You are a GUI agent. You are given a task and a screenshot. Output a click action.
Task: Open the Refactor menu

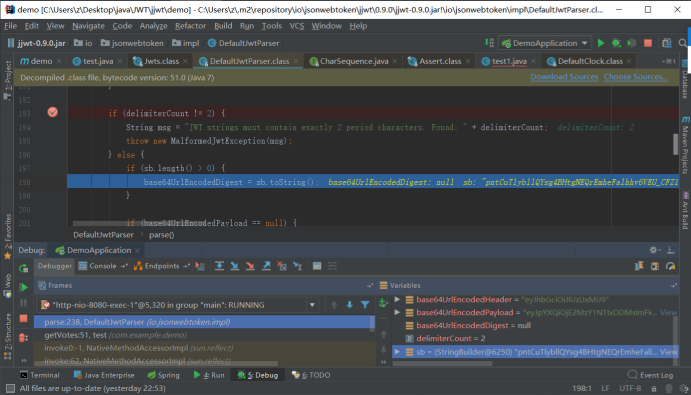point(190,26)
